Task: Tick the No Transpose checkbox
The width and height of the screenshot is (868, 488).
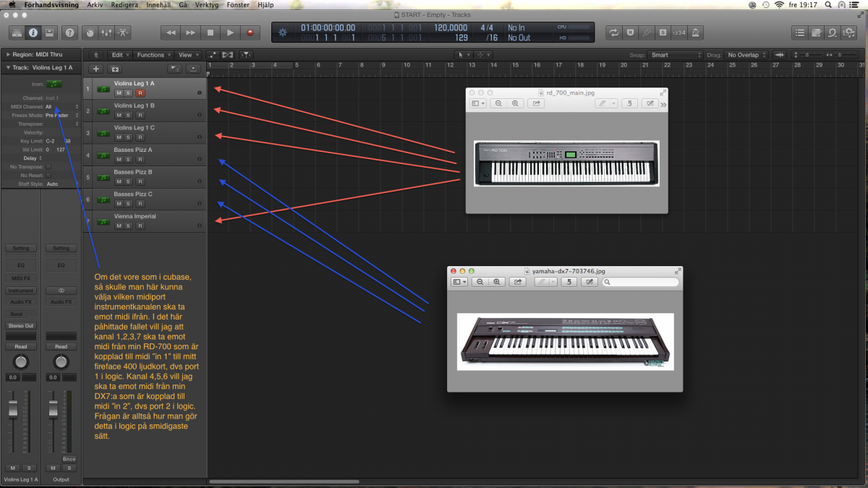Action: tap(48, 167)
